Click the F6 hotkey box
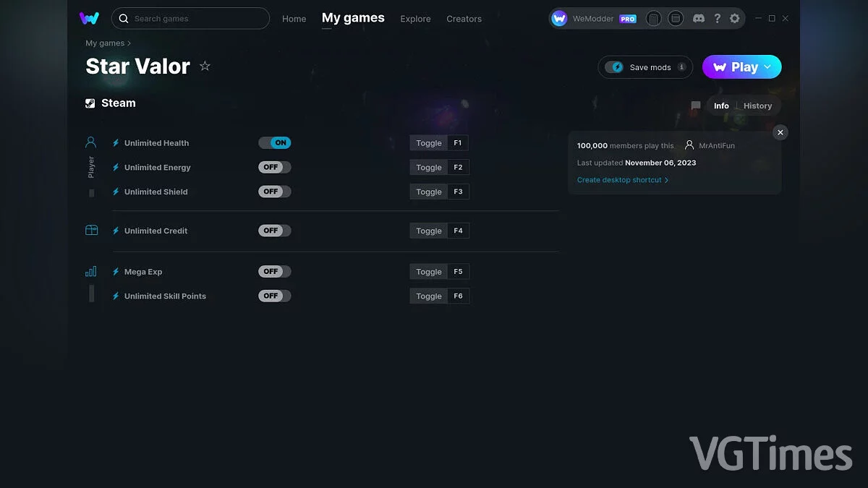This screenshot has width=868, height=488. click(x=458, y=296)
